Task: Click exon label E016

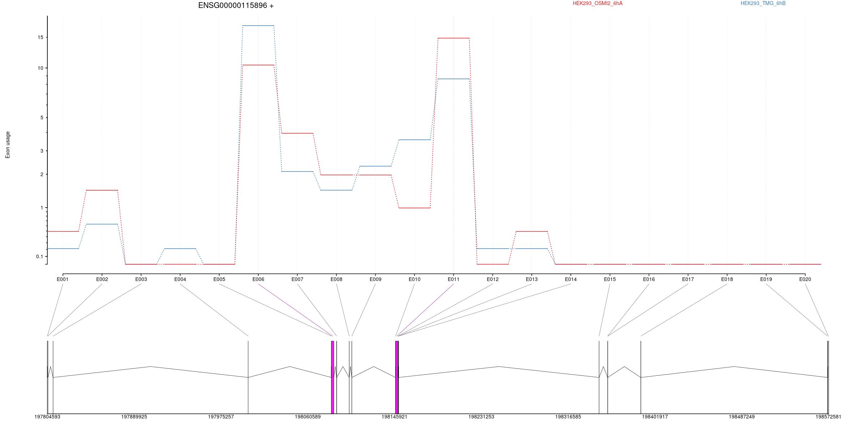Action: pos(649,279)
